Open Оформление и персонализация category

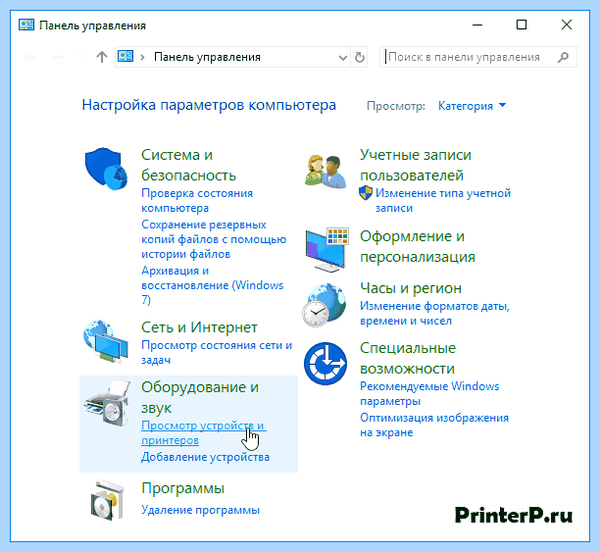coord(417,246)
